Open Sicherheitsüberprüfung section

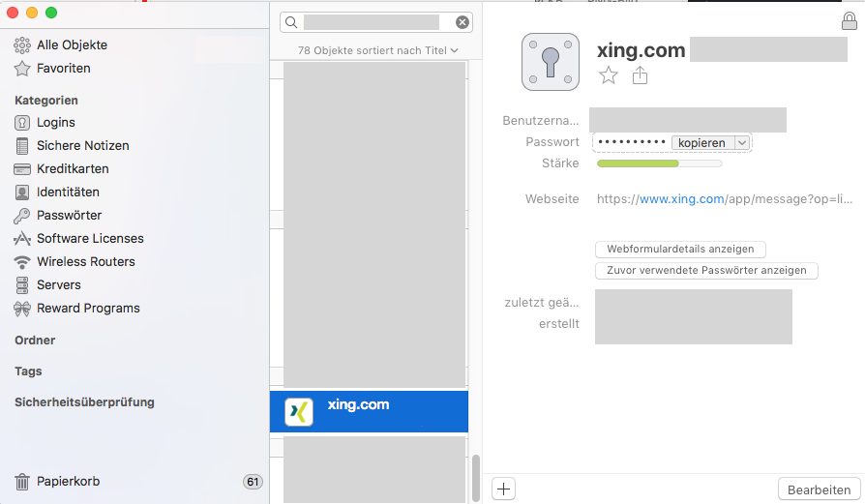point(84,402)
